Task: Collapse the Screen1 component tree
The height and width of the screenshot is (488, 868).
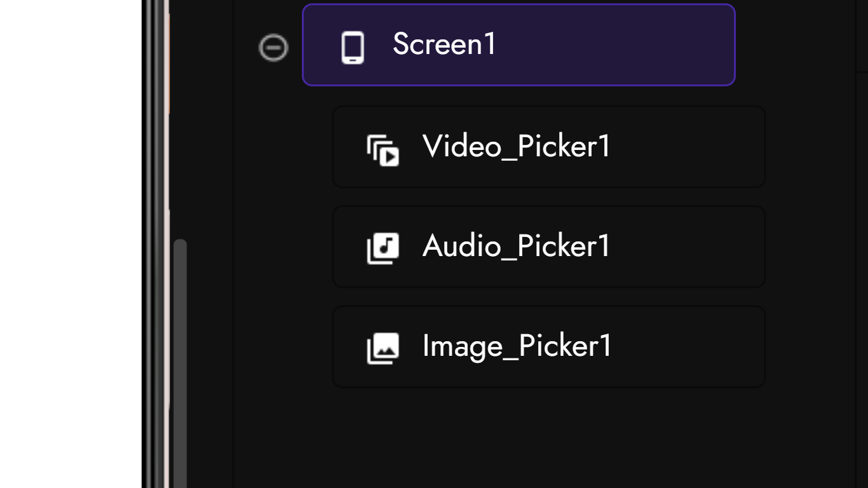Action: click(x=274, y=48)
